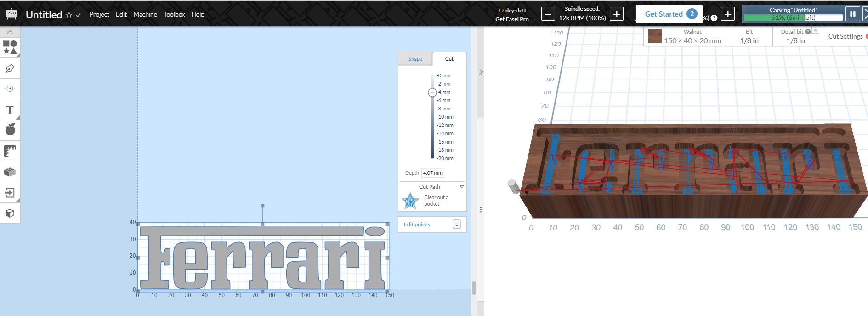Click the top-right resize handle of Ferrari shape

pos(387,224)
